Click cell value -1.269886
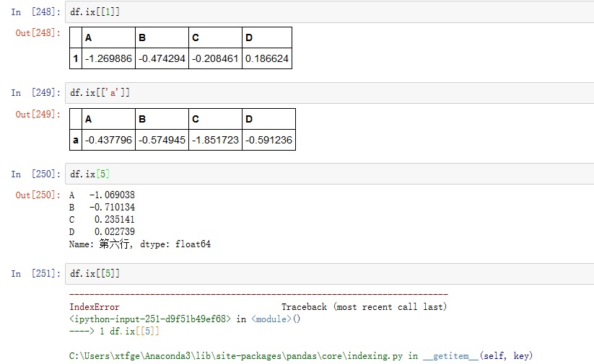 108,58
